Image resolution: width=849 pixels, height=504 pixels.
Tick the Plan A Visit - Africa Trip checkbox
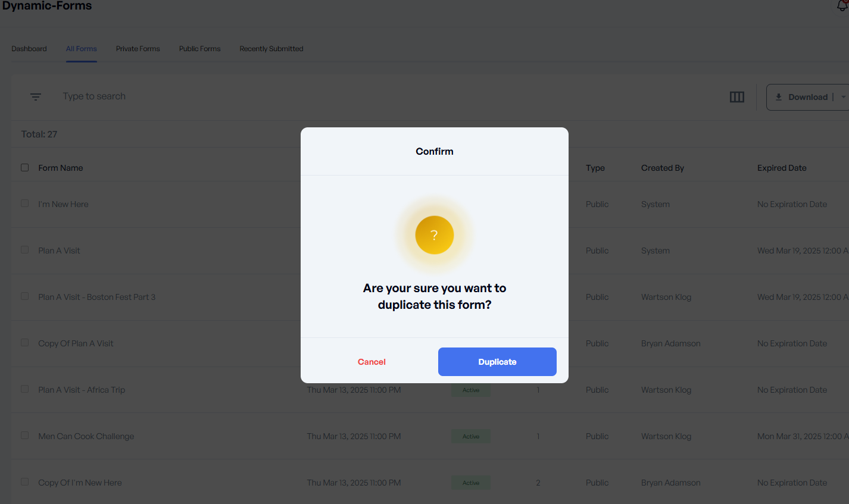[x=25, y=389]
